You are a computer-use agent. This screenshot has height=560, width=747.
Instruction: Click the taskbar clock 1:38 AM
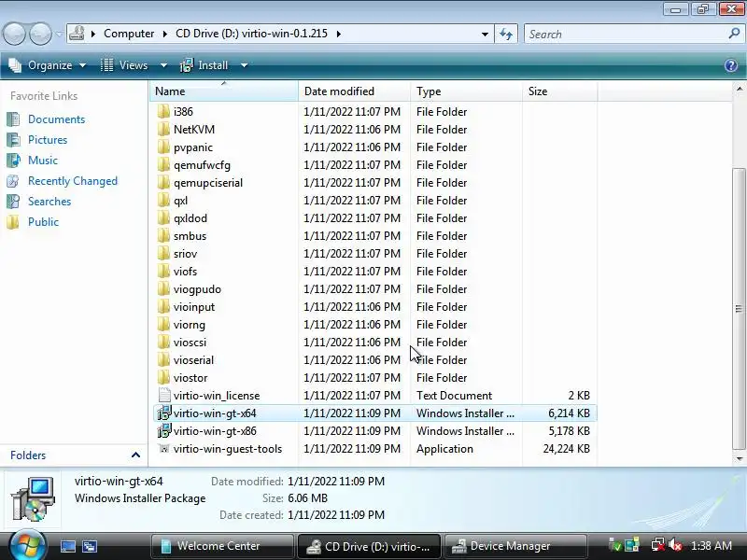tap(711, 546)
